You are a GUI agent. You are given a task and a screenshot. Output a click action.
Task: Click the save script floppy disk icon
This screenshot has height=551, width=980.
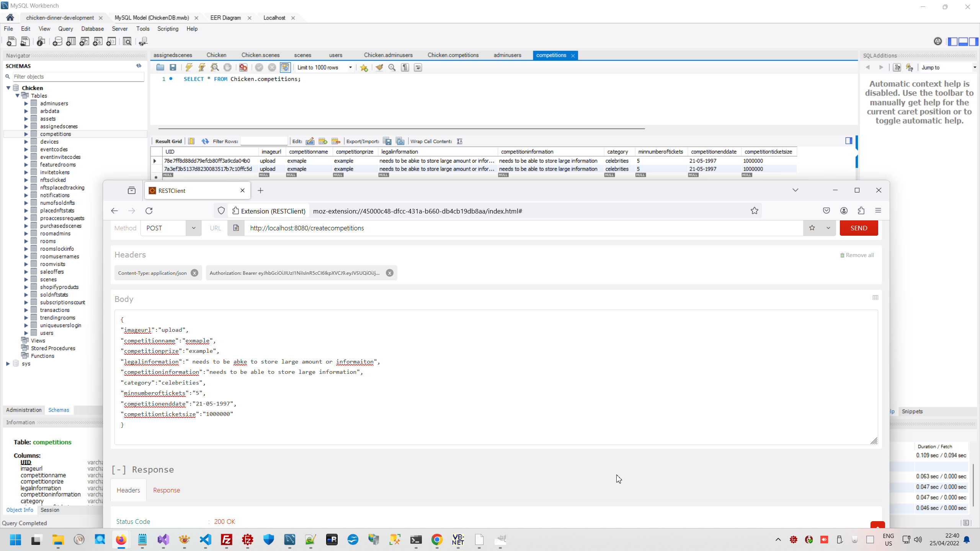[x=173, y=67]
